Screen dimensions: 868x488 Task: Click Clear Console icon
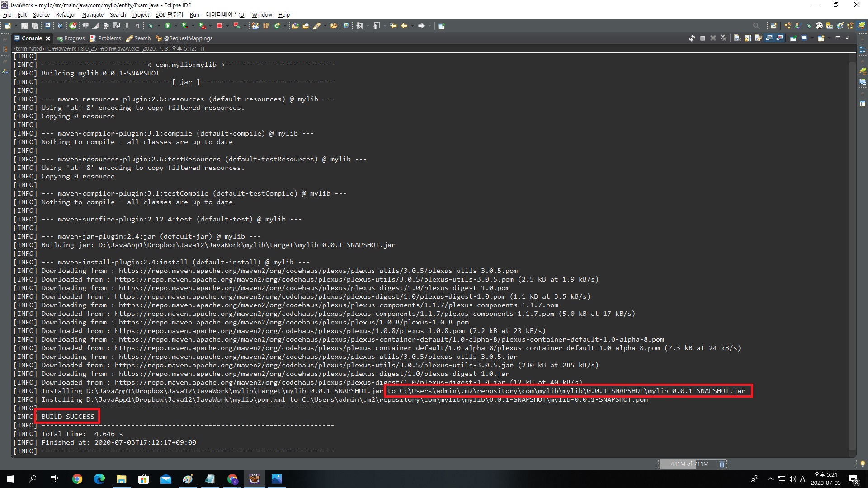[x=737, y=38]
